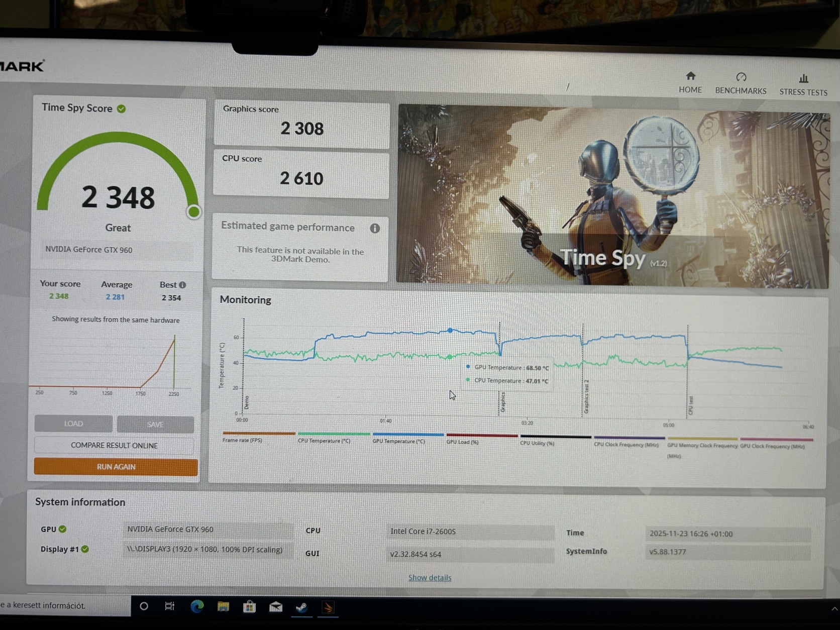Click the CPU test marker on the chart

(x=691, y=405)
